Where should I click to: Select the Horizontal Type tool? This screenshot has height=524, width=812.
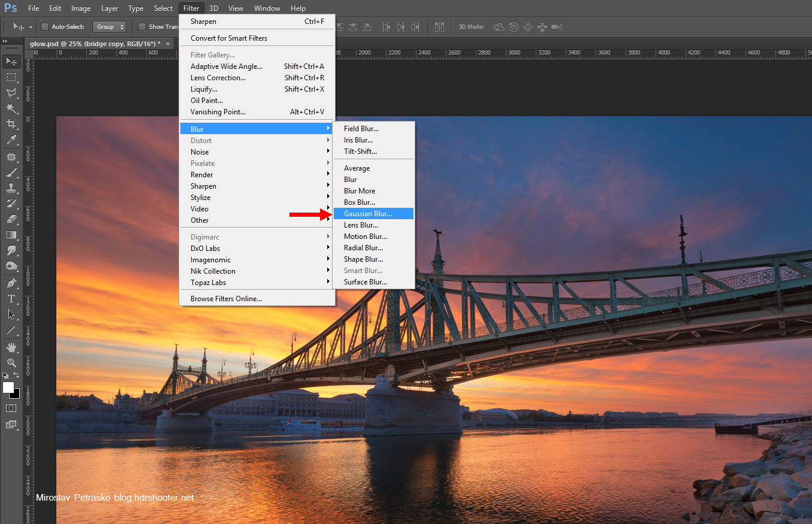point(11,298)
